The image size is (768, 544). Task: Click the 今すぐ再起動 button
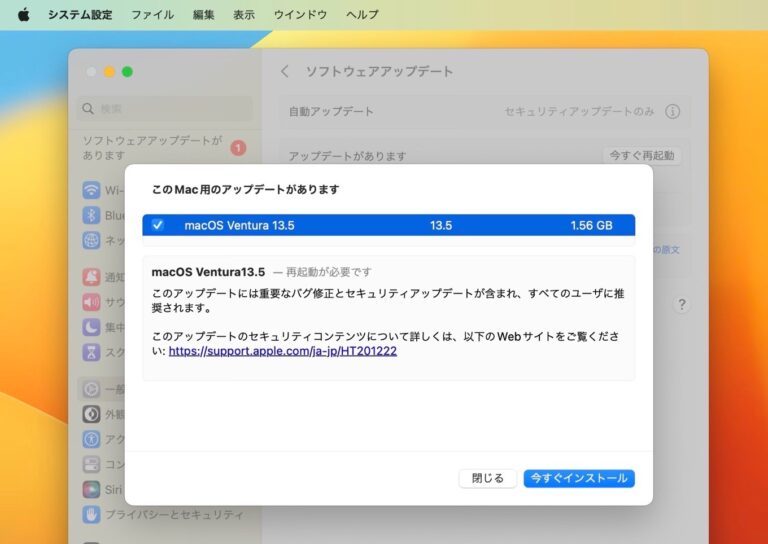tap(642, 156)
